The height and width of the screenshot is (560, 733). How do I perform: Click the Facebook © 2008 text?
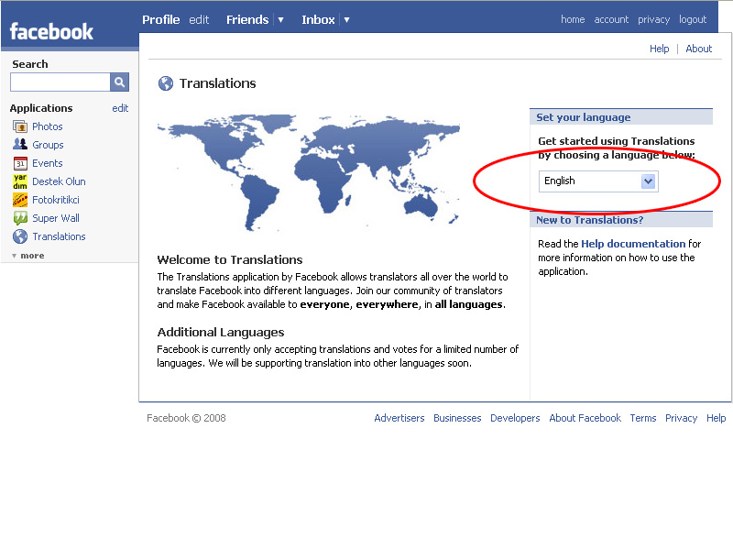tap(186, 418)
